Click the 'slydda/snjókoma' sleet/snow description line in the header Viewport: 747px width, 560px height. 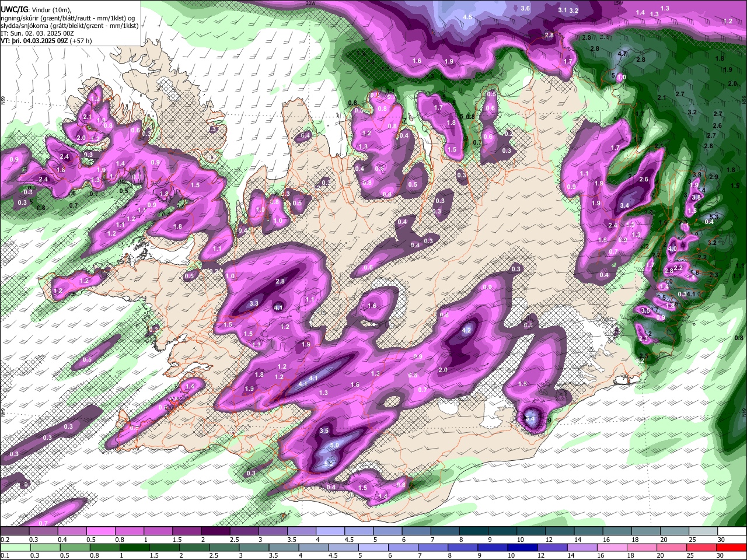(69, 26)
